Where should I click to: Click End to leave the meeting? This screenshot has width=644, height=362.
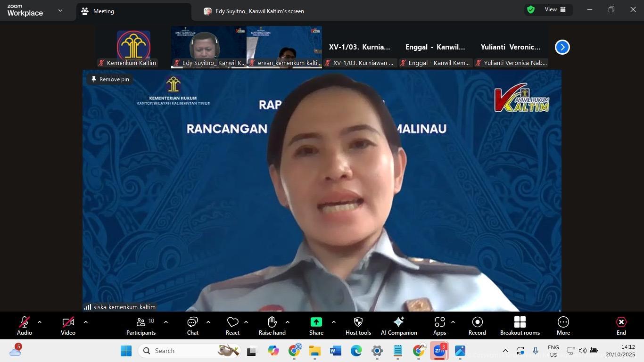(x=621, y=326)
